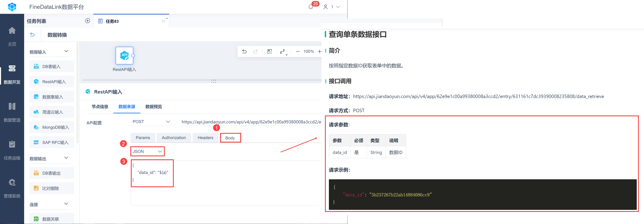This screenshot has width=644, height=224.
Task: Open the Headers tab
Action: point(205,138)
